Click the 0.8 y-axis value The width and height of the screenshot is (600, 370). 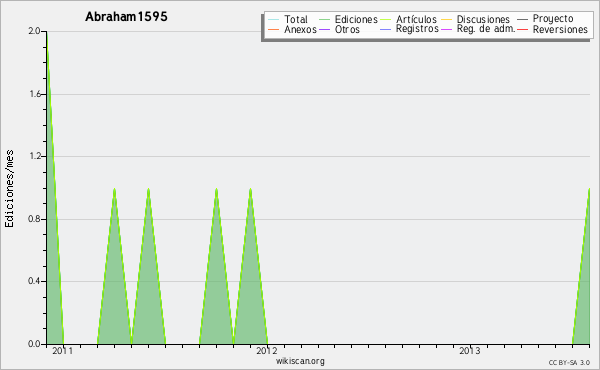(34, 219)
